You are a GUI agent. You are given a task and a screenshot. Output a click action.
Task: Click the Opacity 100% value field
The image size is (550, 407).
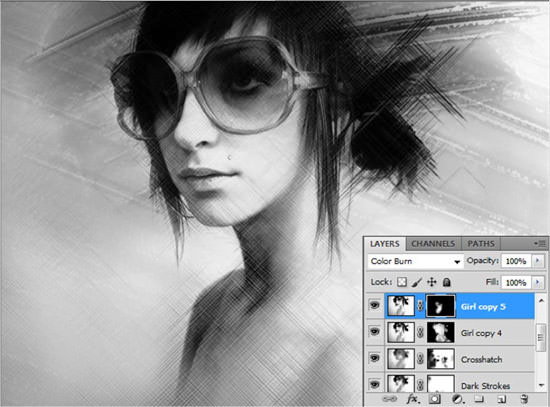pos(516,261)
